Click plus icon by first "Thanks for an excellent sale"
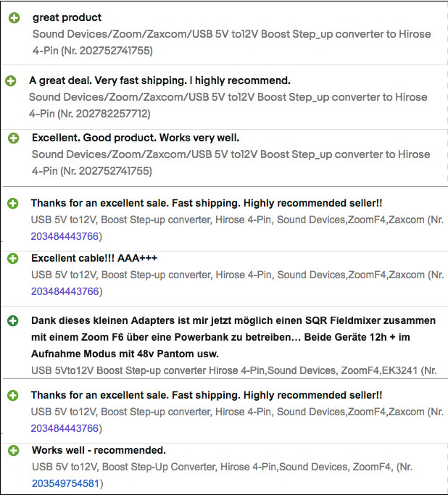Image resolution: width=448 pixels, height=495 pixels. pyautogui.click(x=13, y=204)
